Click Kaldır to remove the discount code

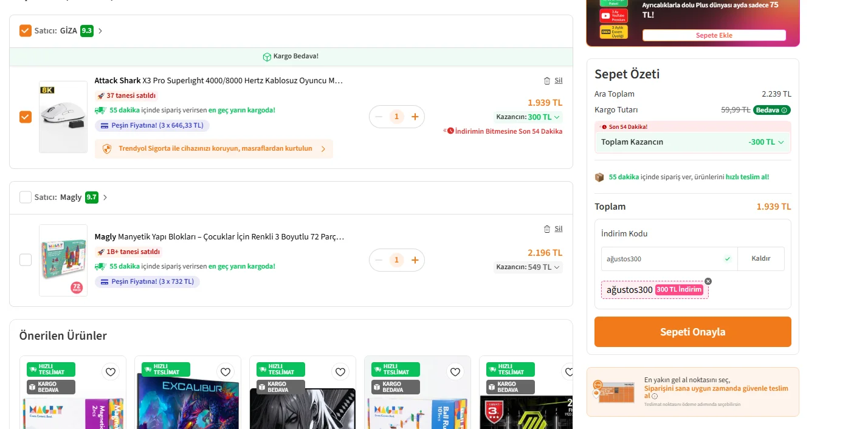[x=761, y=259]
